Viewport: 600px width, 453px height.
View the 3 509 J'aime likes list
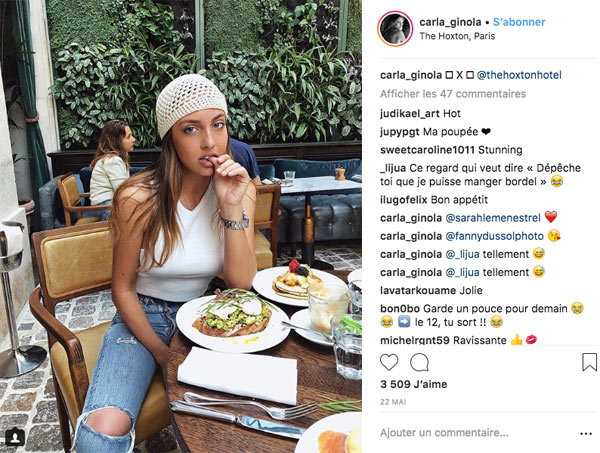point(414,384)
